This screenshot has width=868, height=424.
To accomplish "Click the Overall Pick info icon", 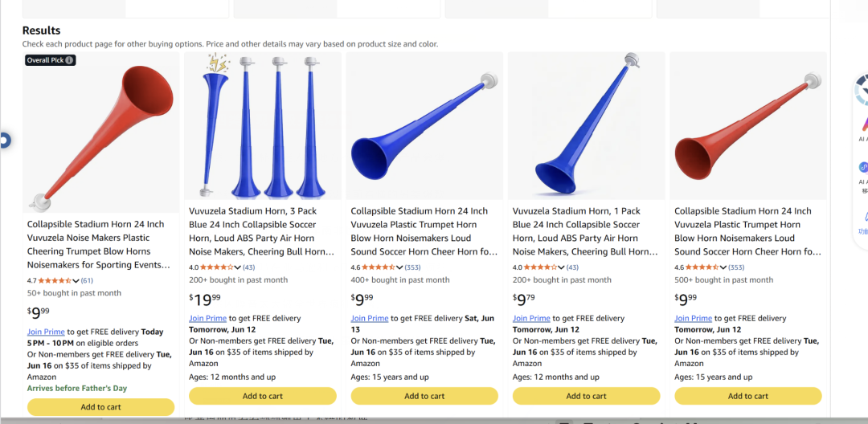I will (69, 60).
